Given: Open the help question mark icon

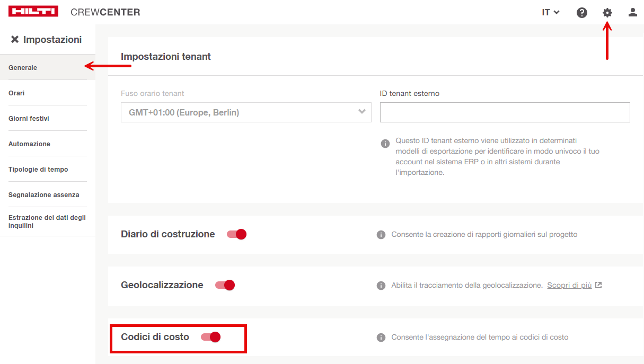Looking at the screenshot, I should [582, 13].
